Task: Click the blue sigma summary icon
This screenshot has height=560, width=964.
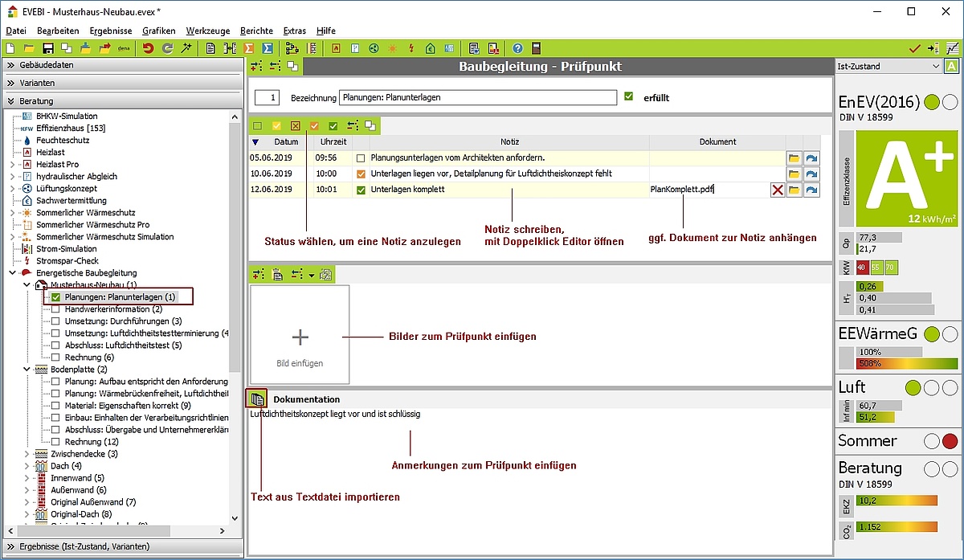Action: 268,48
